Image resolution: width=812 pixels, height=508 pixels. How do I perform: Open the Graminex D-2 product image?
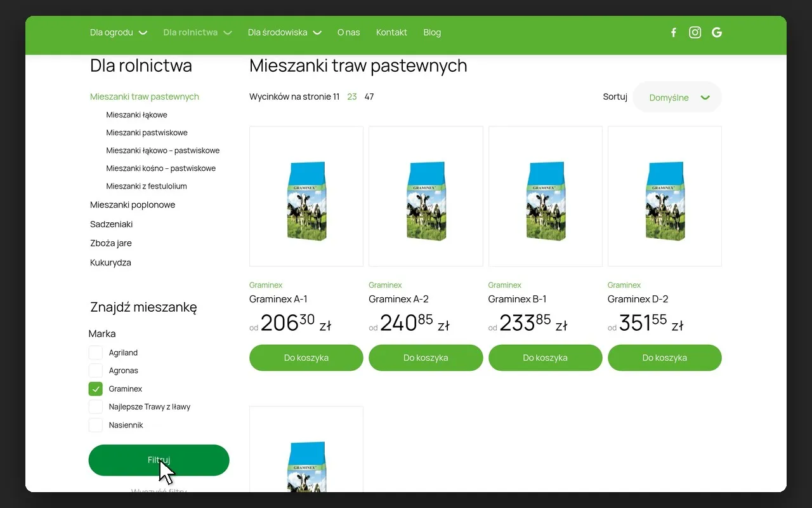tap(665, 196)
